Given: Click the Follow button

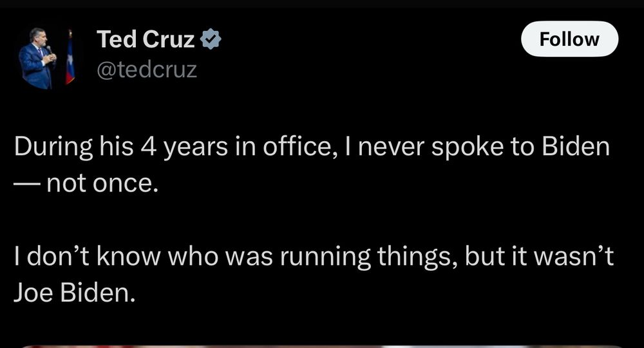Looking at the screenshot, I should 569,39.
